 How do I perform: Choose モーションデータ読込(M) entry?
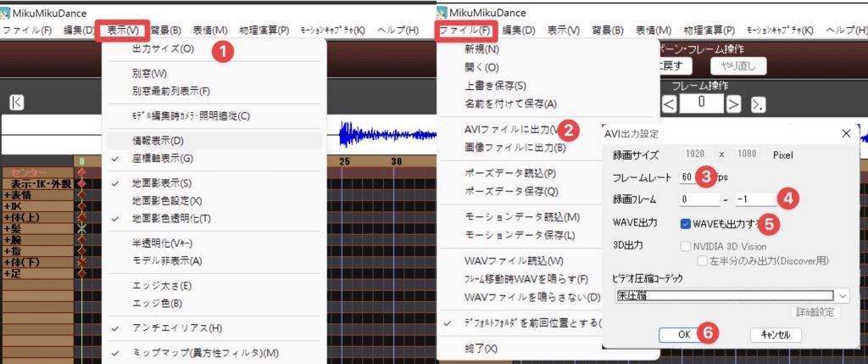(520, 216)
